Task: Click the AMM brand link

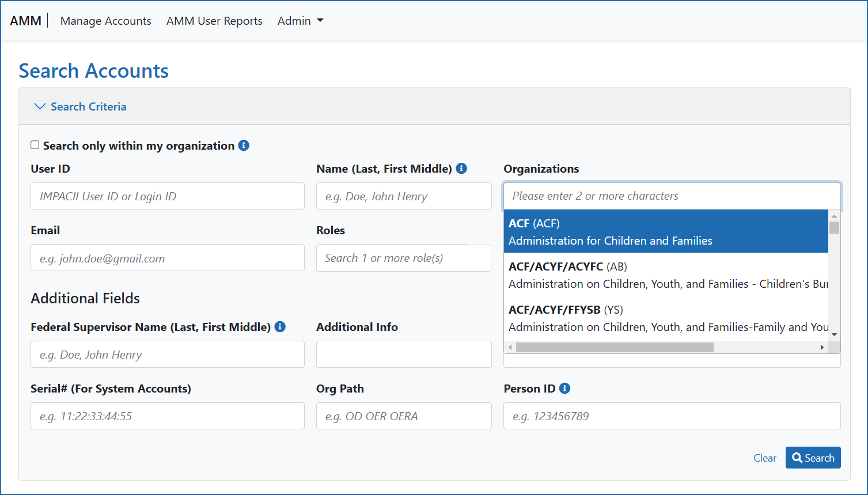Action: point(26,21)
